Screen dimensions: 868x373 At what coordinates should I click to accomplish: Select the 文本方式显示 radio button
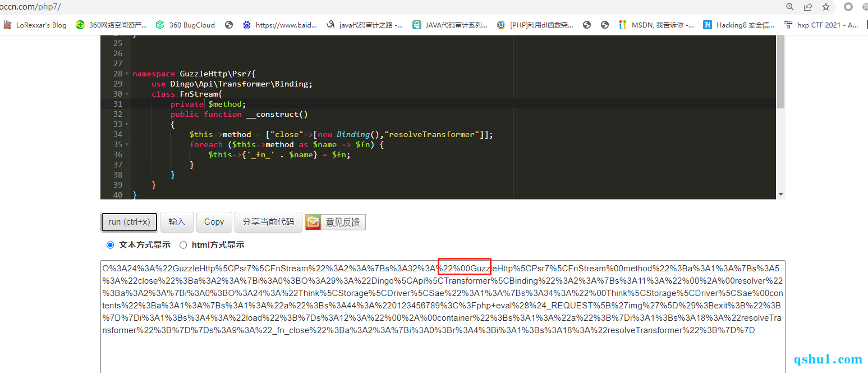(x=110, y=245)
